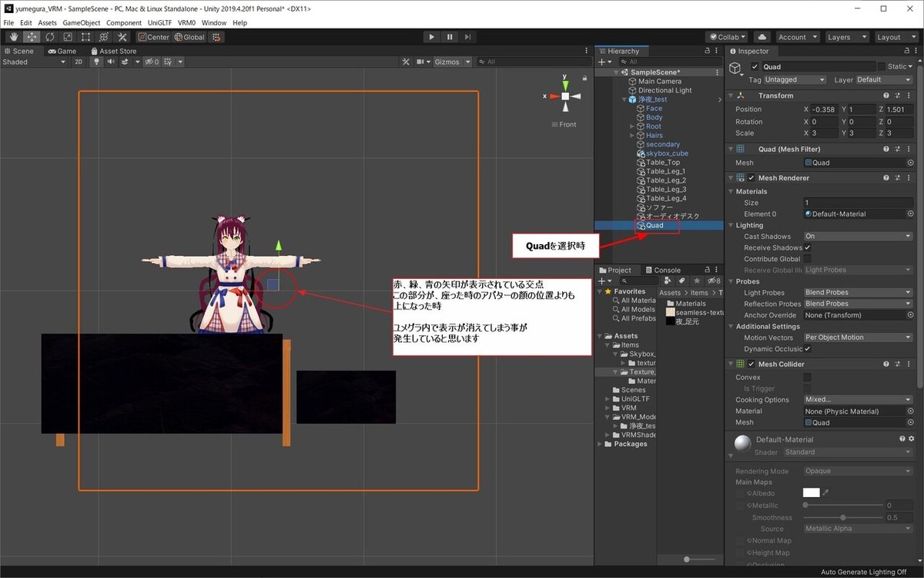The image size is (924, 578).
Task: Switch to the Console tab
Action: pyautogui.click(x=662, y=271)
